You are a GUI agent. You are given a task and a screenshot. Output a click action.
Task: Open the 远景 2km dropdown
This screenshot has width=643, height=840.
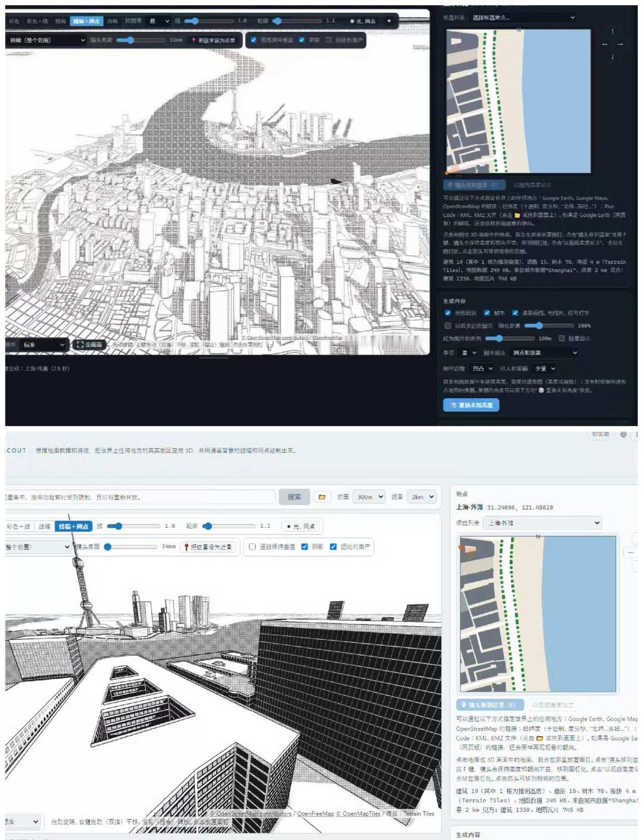click(421, 497)
